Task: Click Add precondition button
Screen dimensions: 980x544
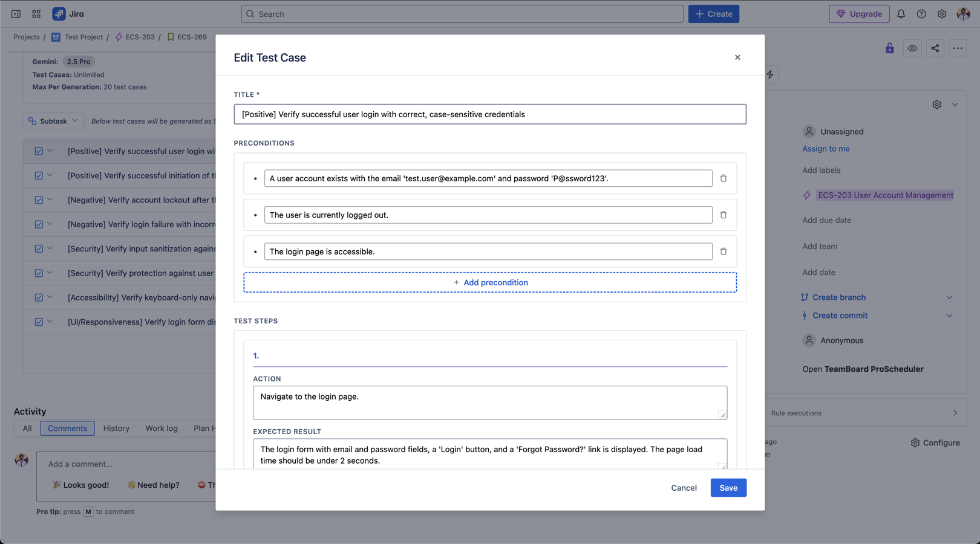Action: [x=490, y=282]
